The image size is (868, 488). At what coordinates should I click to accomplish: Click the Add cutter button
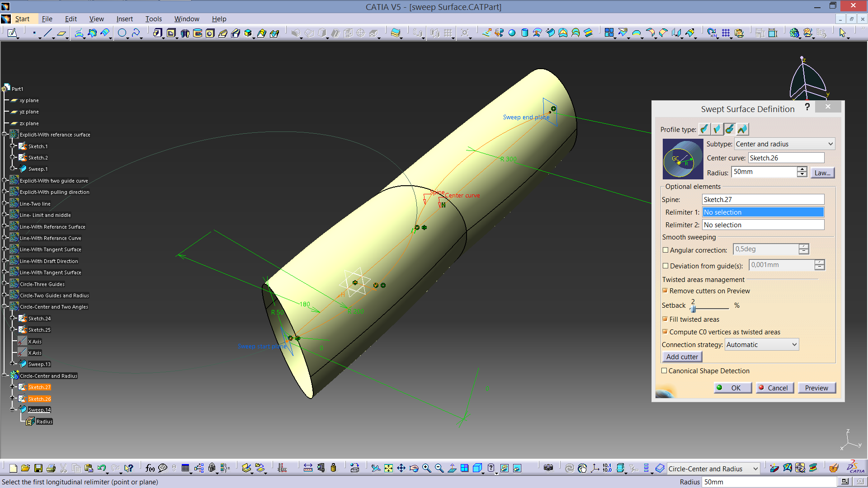point(682,357)
